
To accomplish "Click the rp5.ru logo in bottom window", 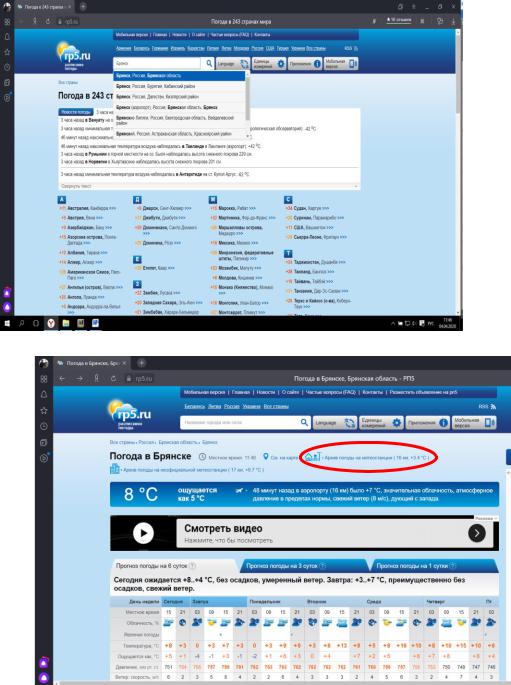I will [129, 413].
